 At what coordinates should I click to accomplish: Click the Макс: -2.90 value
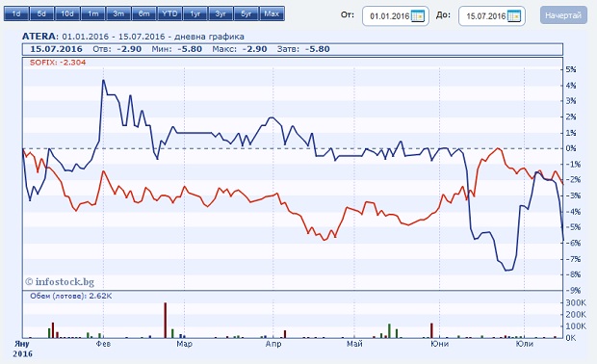[x=240, y=49]
